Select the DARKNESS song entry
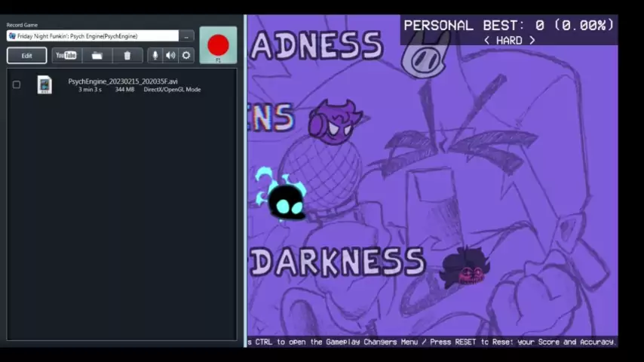 pos(338,262)
